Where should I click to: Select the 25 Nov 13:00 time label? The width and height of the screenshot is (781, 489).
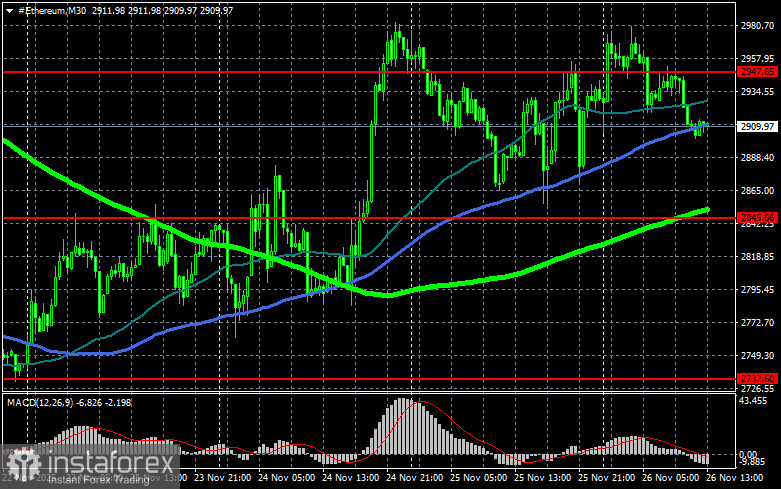[542, 478]
